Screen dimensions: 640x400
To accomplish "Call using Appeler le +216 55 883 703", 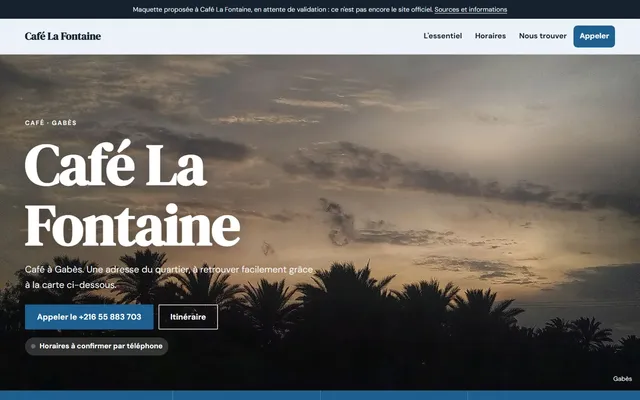I will pyautogui.click(x=89, y=317).
